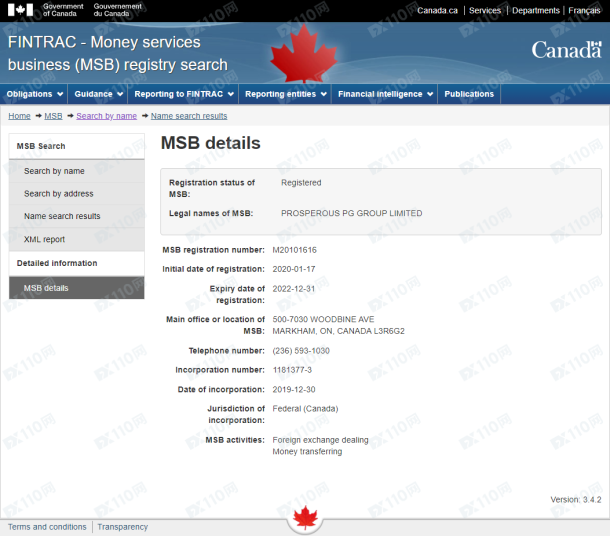This screenshot has height=536, width=610.
Task: Open Terms and conditions footer link
Action: coord(47,527)
